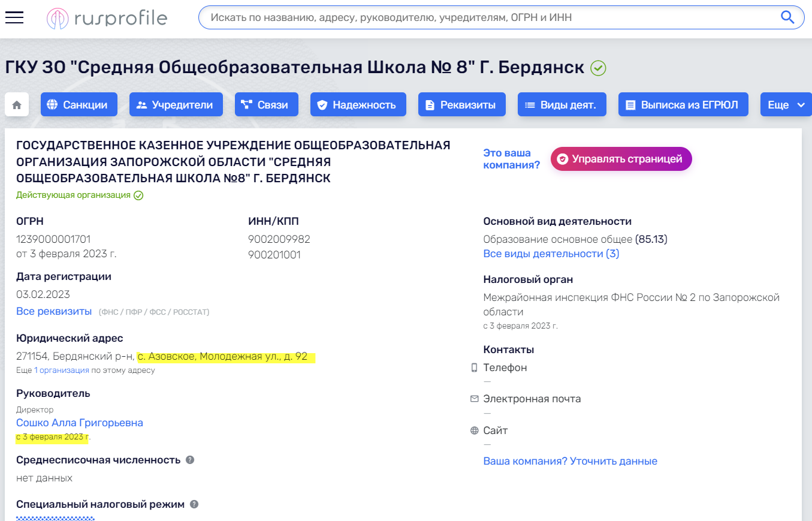The image size is (812, 521).
Task: Click the Rusprofile logo
Action: click(107, 18)
